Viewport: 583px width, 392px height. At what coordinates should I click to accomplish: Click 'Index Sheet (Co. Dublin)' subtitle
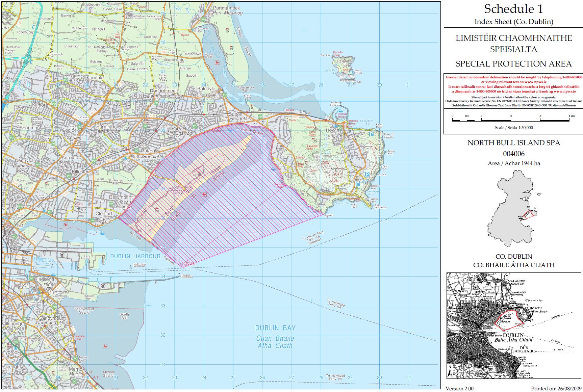[513, 22]
